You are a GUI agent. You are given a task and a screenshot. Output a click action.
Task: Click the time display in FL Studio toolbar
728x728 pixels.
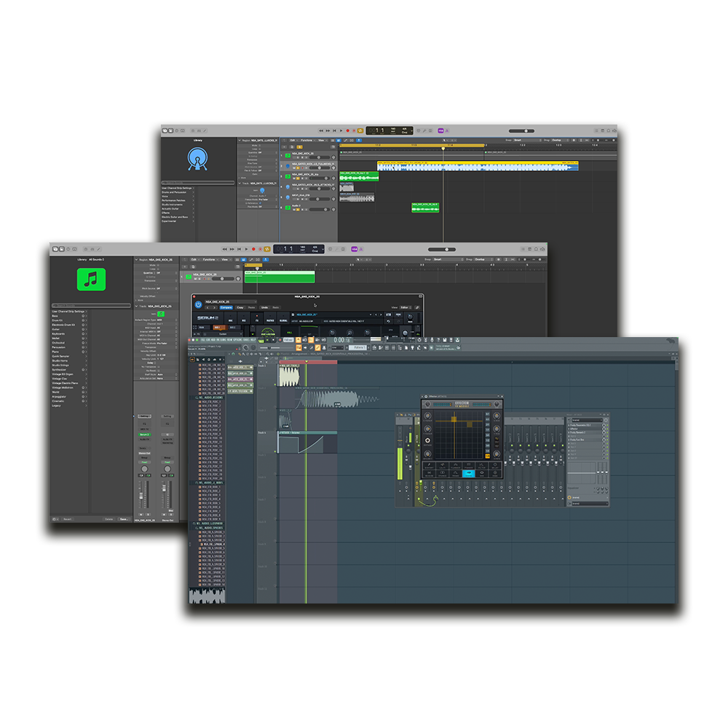(342, 340)
